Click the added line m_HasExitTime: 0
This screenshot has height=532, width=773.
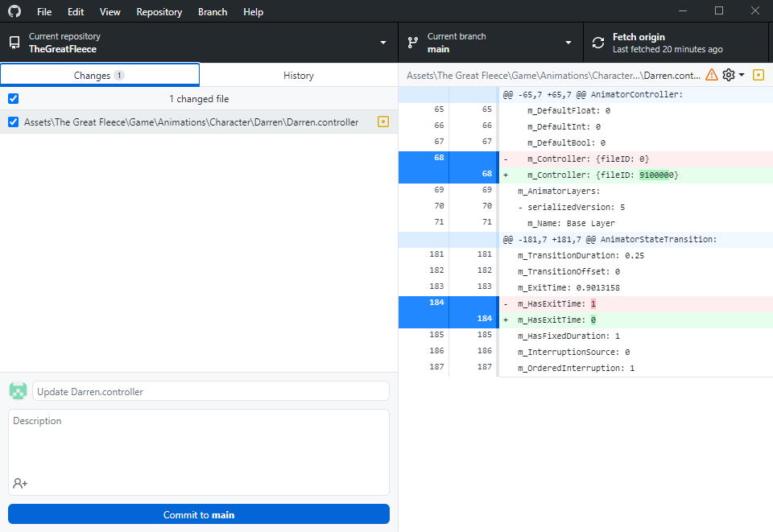coord(636,320)
